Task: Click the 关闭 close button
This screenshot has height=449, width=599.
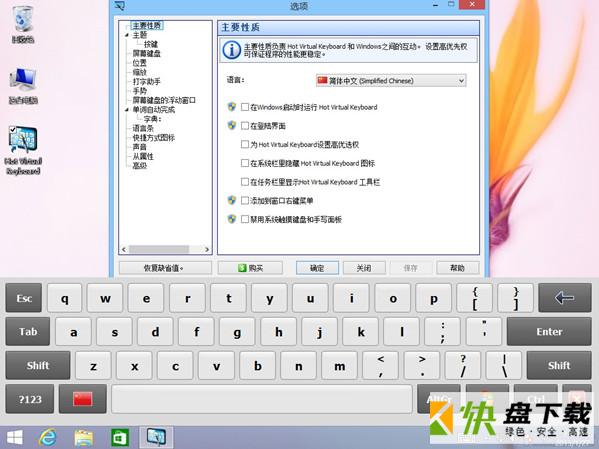Action: tap(364, 268)
